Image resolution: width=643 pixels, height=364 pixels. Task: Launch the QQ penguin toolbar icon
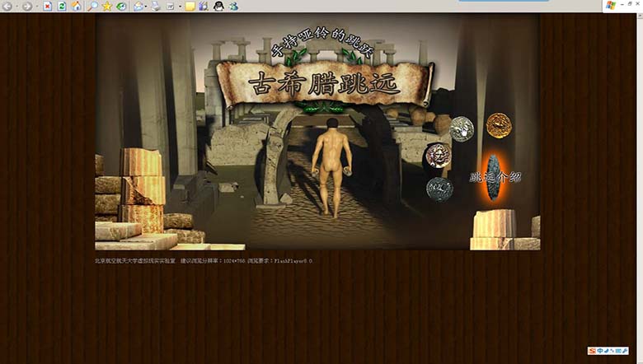218,6
